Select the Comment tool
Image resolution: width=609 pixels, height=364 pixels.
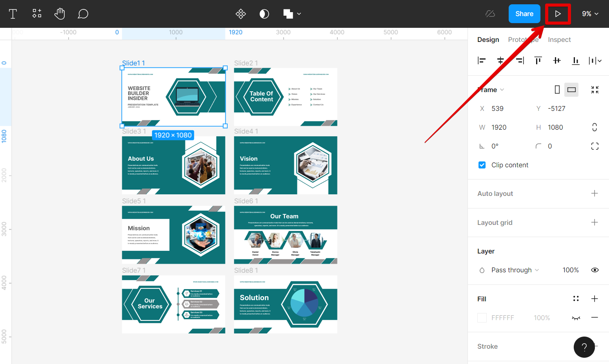pyautogui.click(x=83, y=14)
